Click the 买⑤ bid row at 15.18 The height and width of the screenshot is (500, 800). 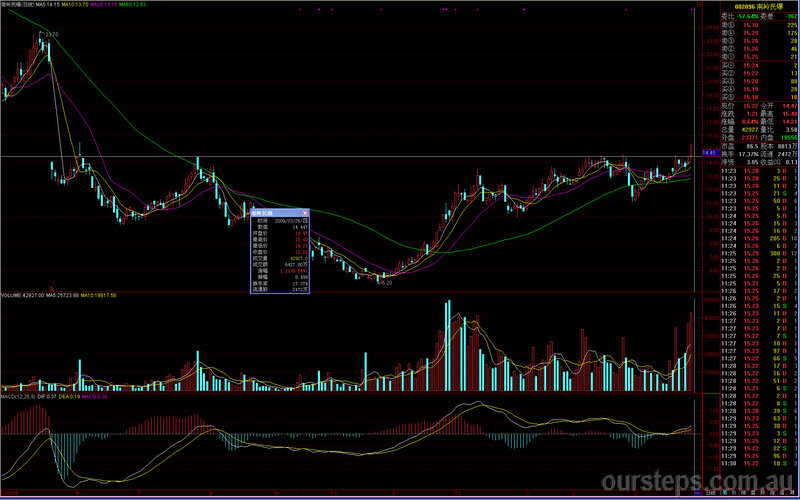tap(759, 97)
